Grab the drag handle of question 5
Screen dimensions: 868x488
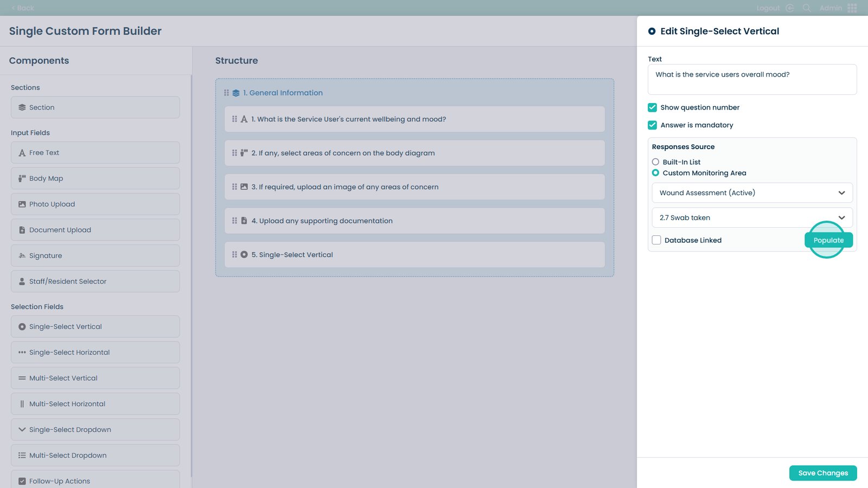pos(234,254)
